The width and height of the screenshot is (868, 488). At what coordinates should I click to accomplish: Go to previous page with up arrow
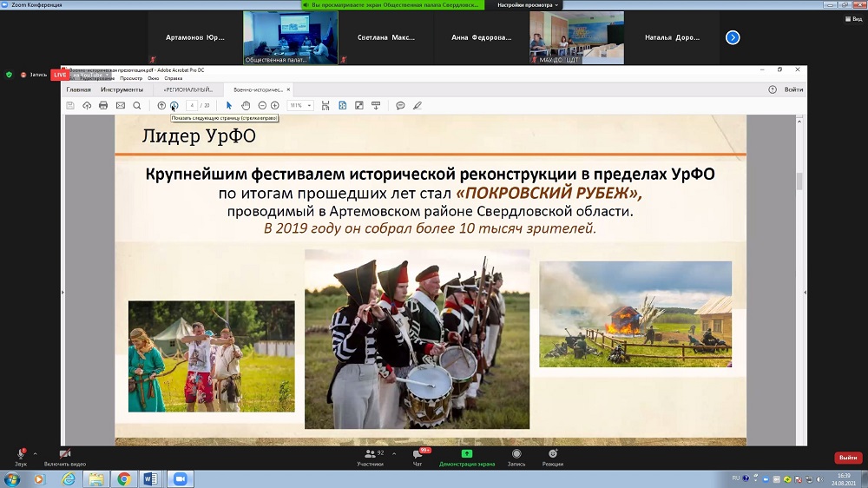click(x=161, y=106)
